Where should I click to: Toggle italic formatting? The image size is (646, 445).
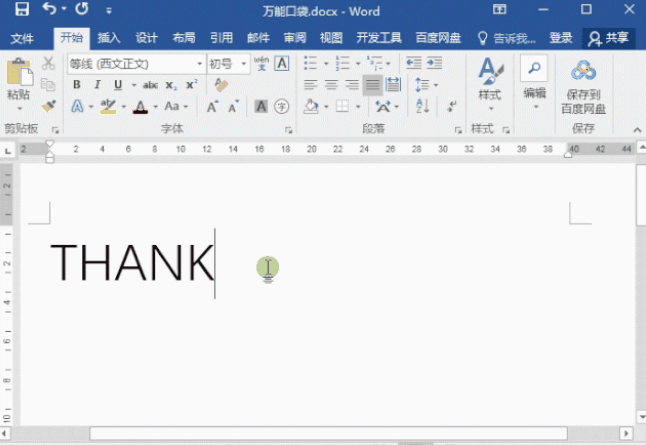97,84
